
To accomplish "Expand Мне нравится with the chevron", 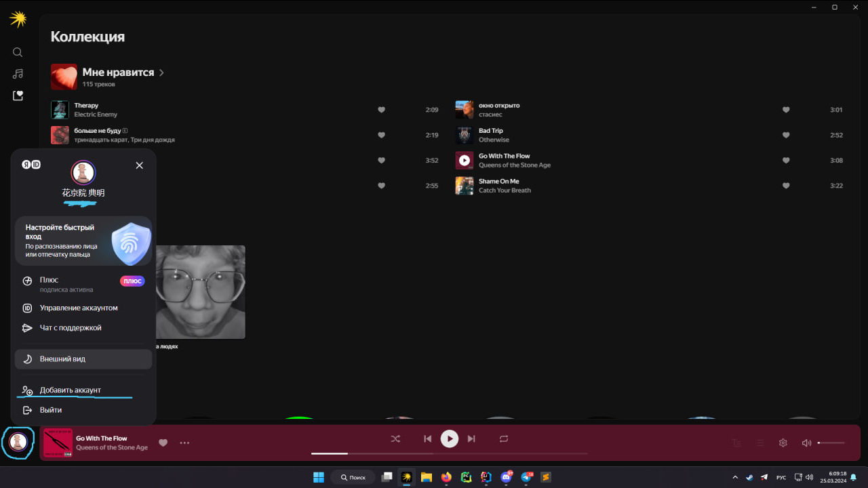I will [161, 73].
